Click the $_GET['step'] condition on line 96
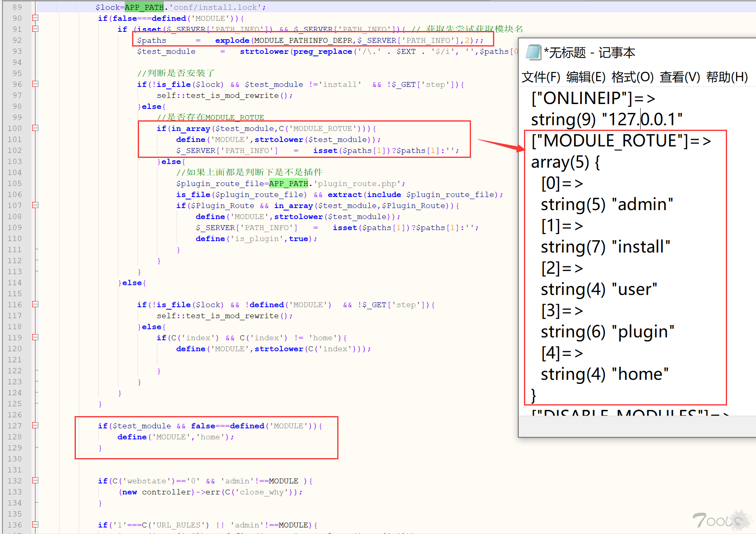The width and height of the screenshot is (756, 534). pyautogui.click(x=421, y=84)
